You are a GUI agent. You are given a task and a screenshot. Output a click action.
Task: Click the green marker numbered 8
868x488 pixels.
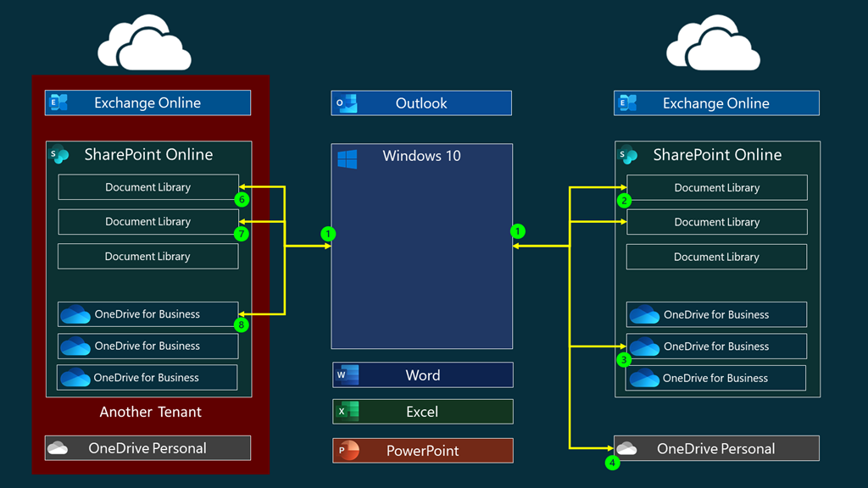(242, 324)
